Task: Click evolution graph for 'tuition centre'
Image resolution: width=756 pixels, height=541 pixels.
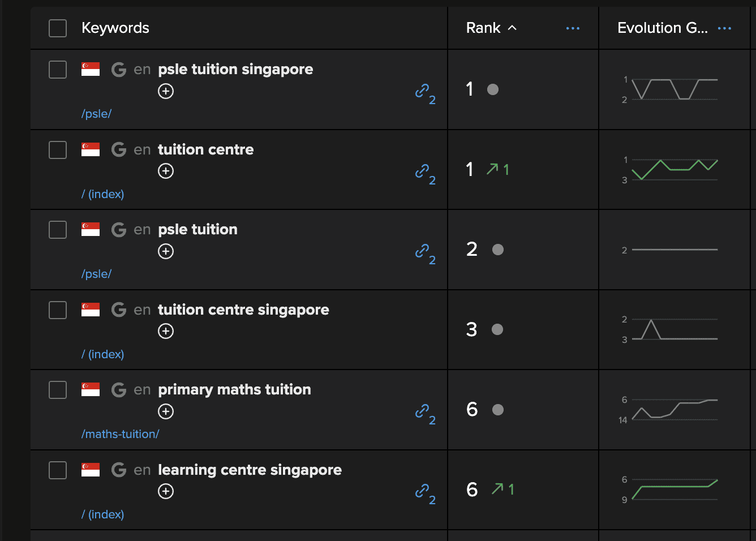Action: (x=675, y=169)
